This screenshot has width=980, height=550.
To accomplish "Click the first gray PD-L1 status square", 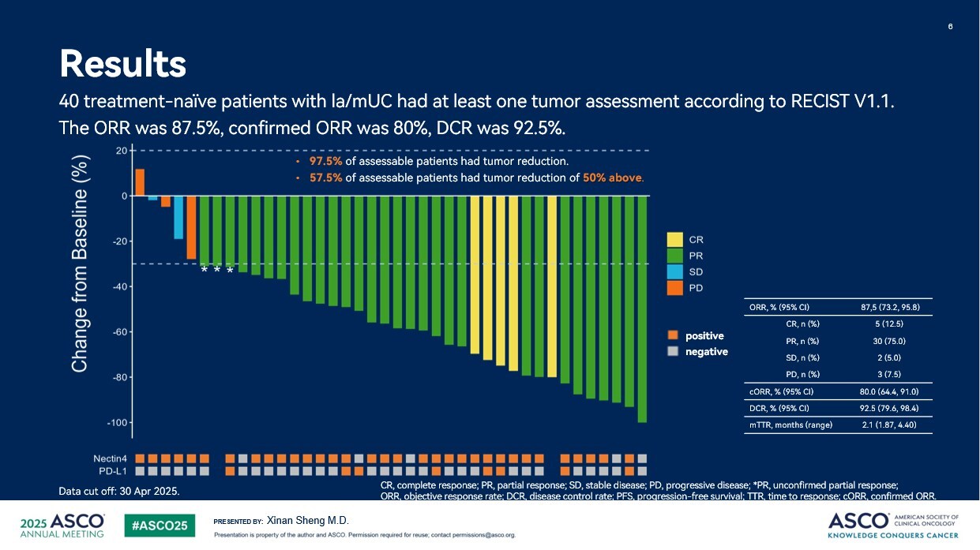I will pos(140,471).
